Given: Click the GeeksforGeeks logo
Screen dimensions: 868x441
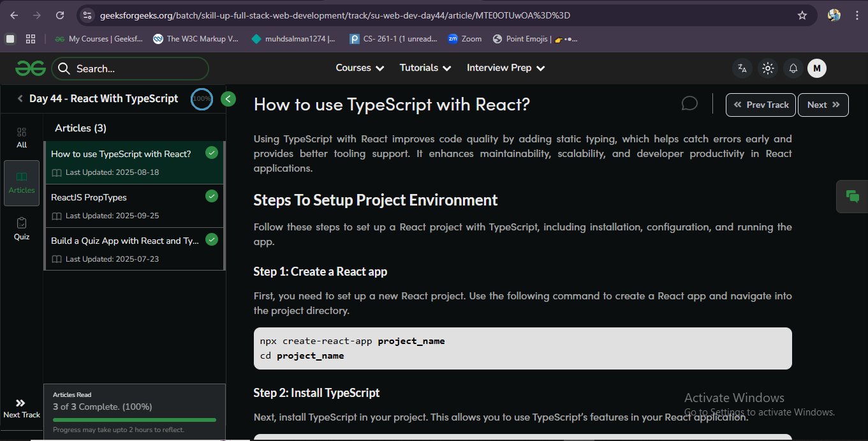Looking at the screenshot, I should click(x=31, y=68).
